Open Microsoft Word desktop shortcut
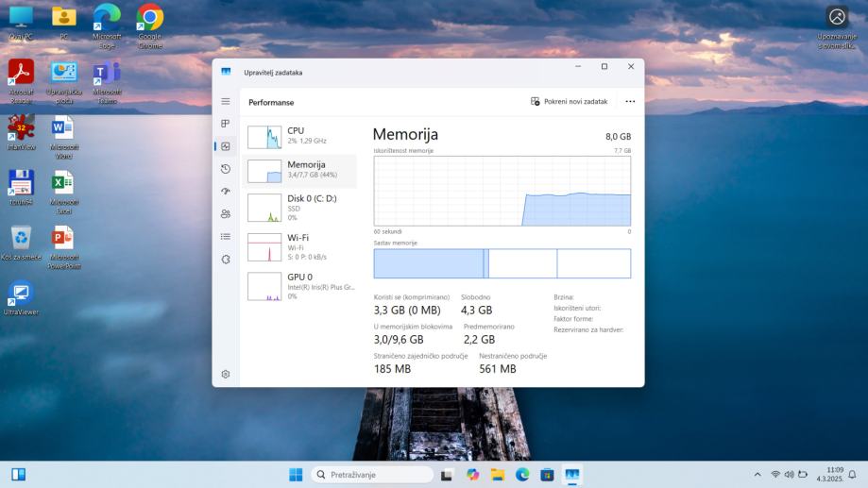Viewport: 868px width, 488px height. (x=64, y=137)
